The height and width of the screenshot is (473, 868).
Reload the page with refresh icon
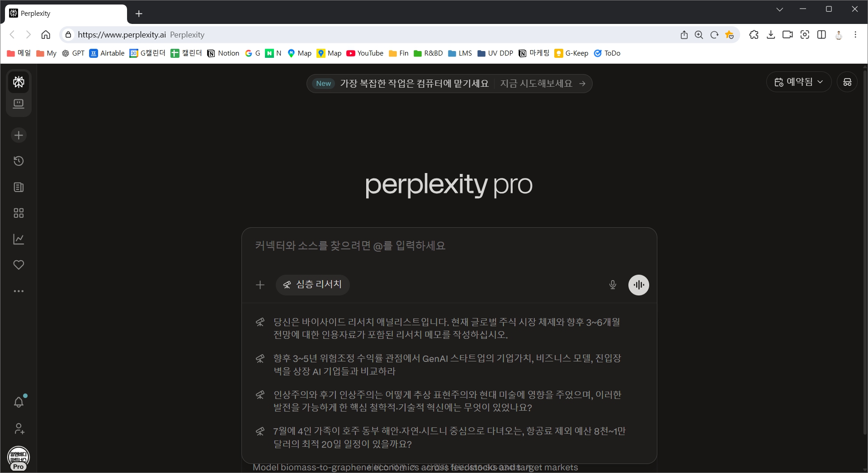[x=714, y=35]
